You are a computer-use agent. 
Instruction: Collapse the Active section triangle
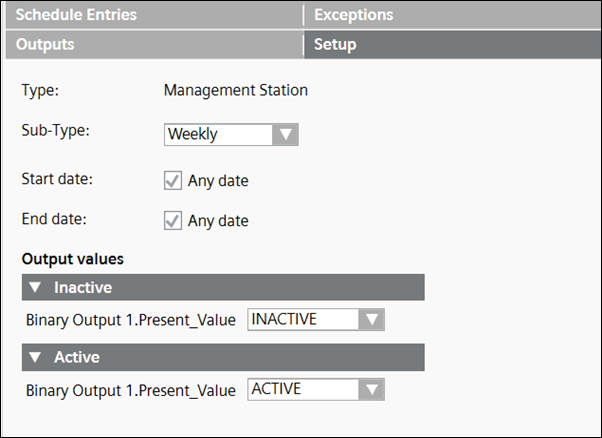[x=36, y=357]
